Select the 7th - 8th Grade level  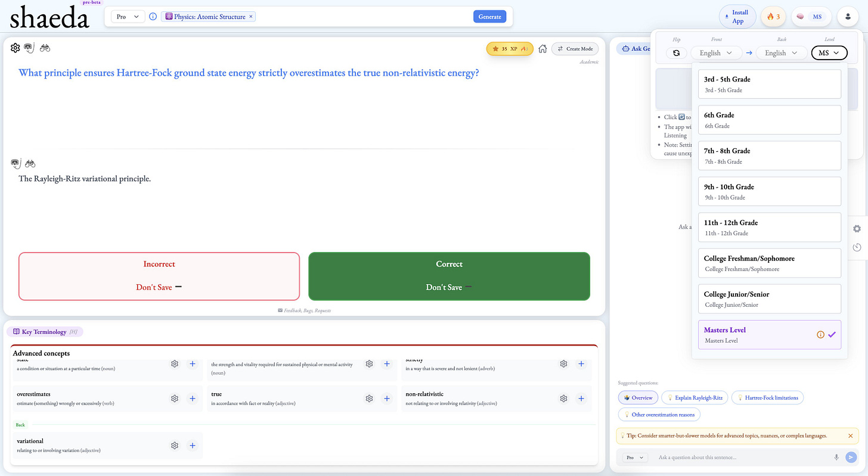tap(770, 155)
